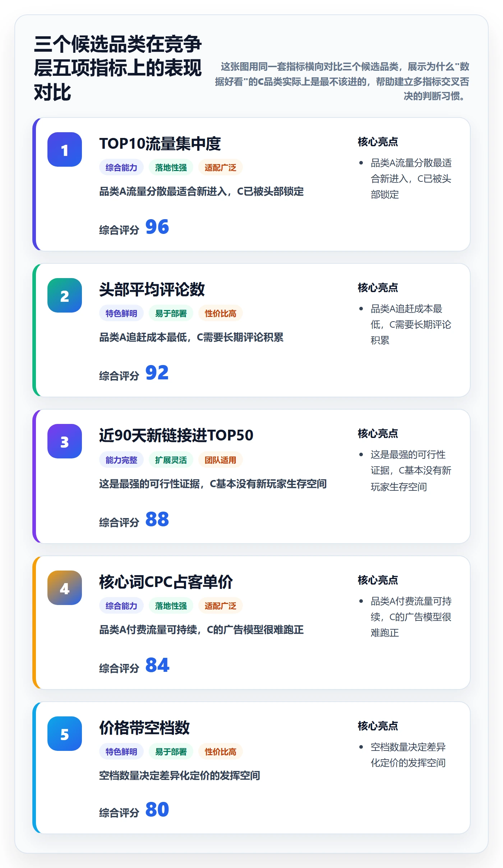
Task: Click the number 2 rank badge
Action: coord(65,295)
